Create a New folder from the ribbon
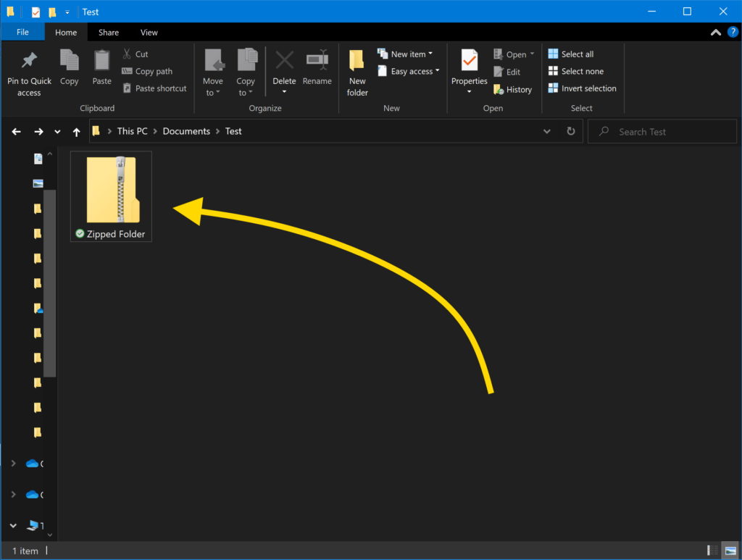 point(357,73)
